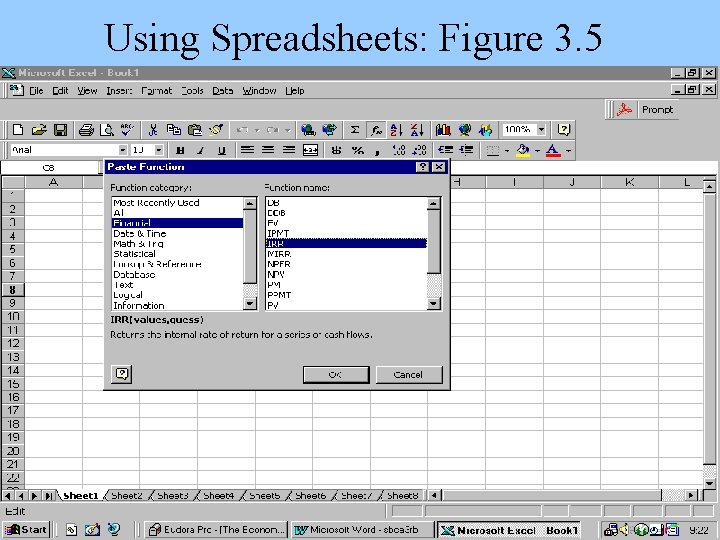
Task: Sort descending with Z-A icon
Action: 417,130
